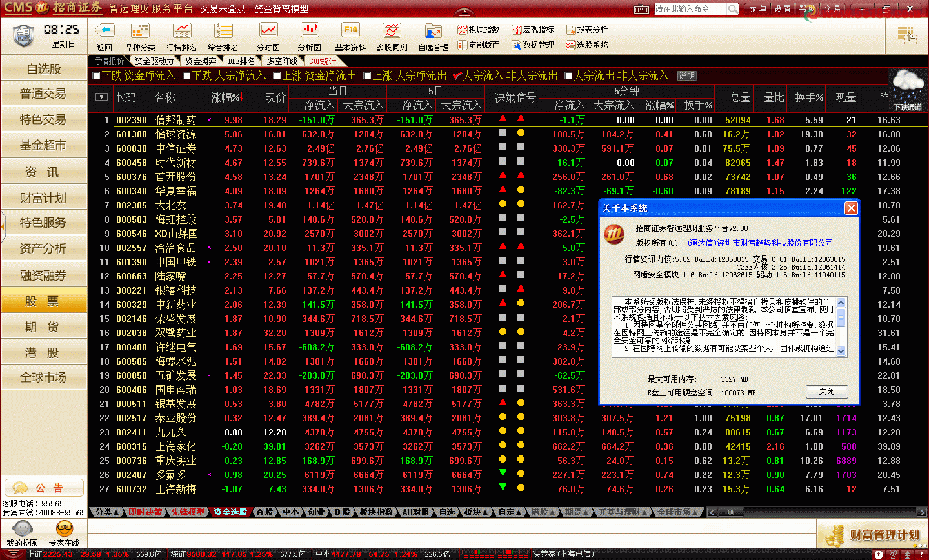Switch to the 即时决策 bottom tab
Image resolution: width=929 pixels, height=560 pixels.
pyautogui.click(x=145, y=512)
